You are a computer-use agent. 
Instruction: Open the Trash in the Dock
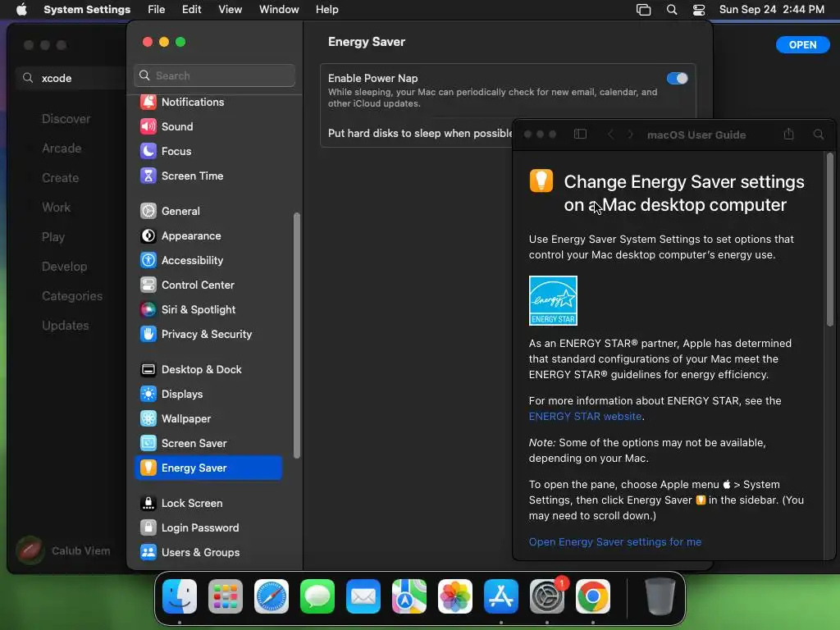[660, 596]
